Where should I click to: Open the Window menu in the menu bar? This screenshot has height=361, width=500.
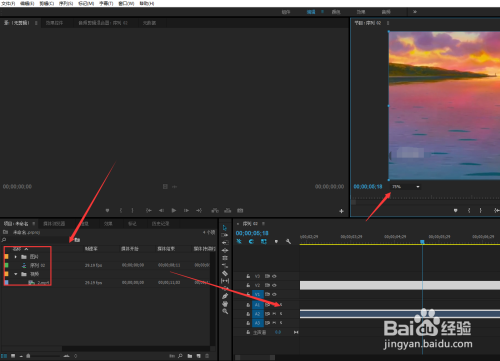pos(126,3)
